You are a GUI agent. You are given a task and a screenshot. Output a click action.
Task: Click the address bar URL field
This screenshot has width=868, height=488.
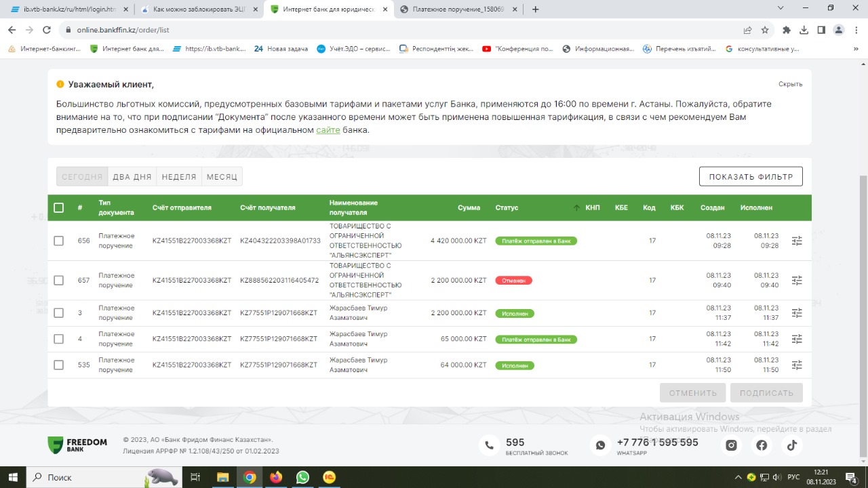pos(400,30)
